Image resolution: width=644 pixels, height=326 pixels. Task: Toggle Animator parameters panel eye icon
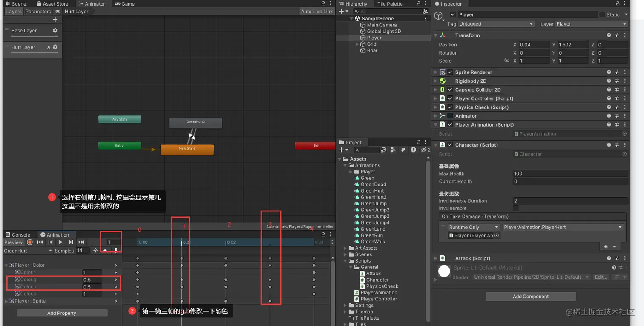coord(57,12)
